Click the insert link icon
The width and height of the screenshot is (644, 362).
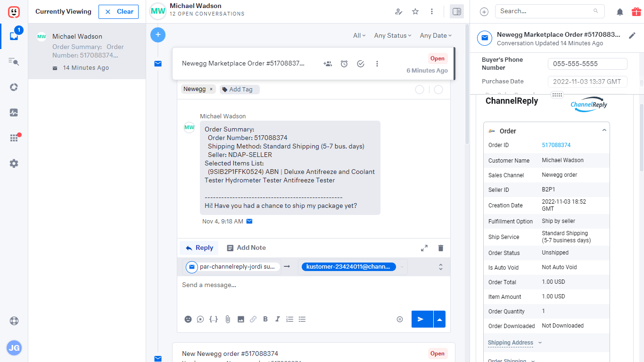coord(253,319)
